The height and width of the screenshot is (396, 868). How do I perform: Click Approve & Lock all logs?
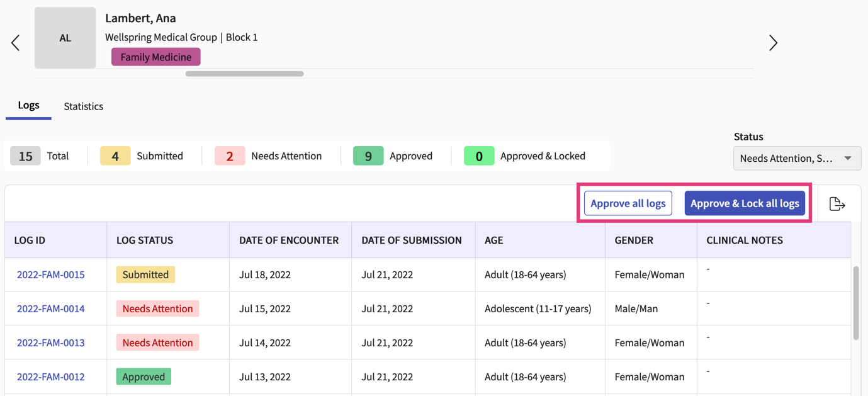coord(745,203)
